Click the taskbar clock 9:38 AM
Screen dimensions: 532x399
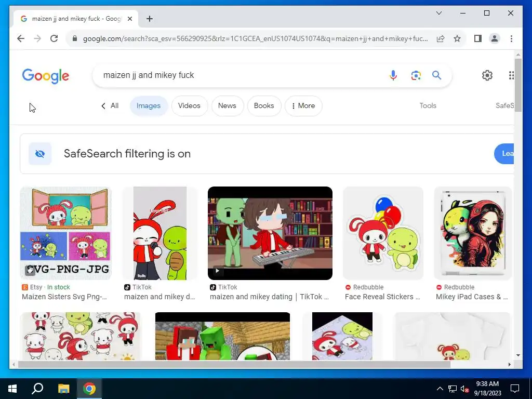pos(487,389)
